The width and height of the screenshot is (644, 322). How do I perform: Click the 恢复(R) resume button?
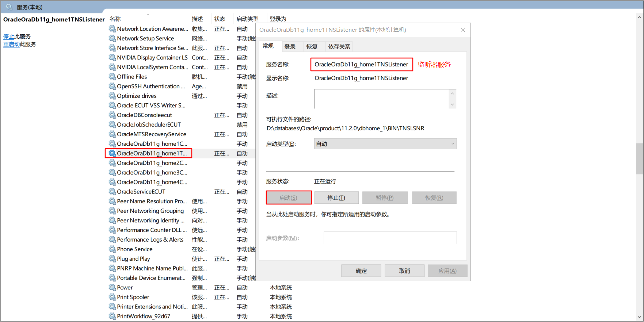[x=434, y=198]
